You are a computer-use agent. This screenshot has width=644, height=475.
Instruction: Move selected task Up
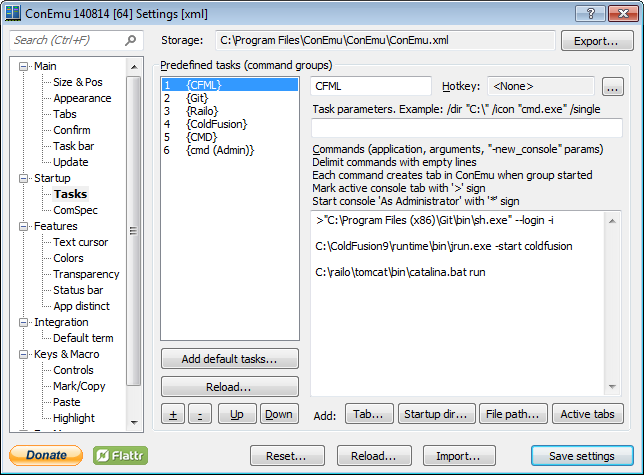click(237, 414)
